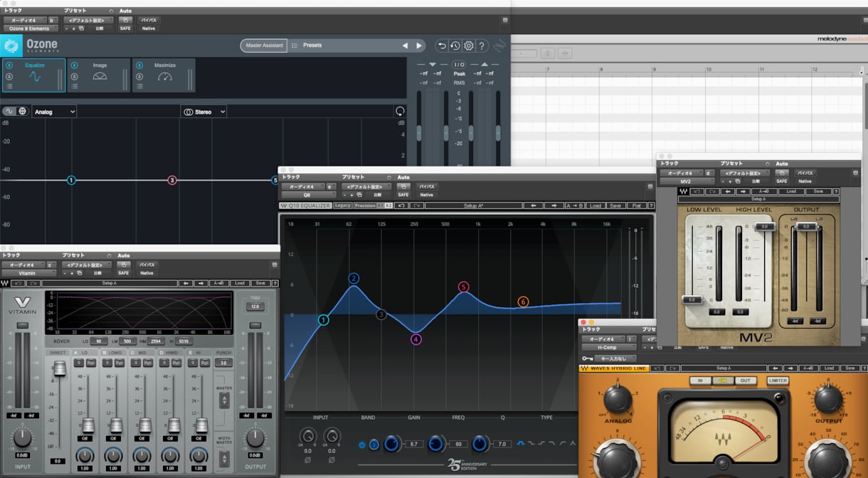Click Vitamin HM crossover value 2594
This screenshot has height=478, width=868.
156,341
